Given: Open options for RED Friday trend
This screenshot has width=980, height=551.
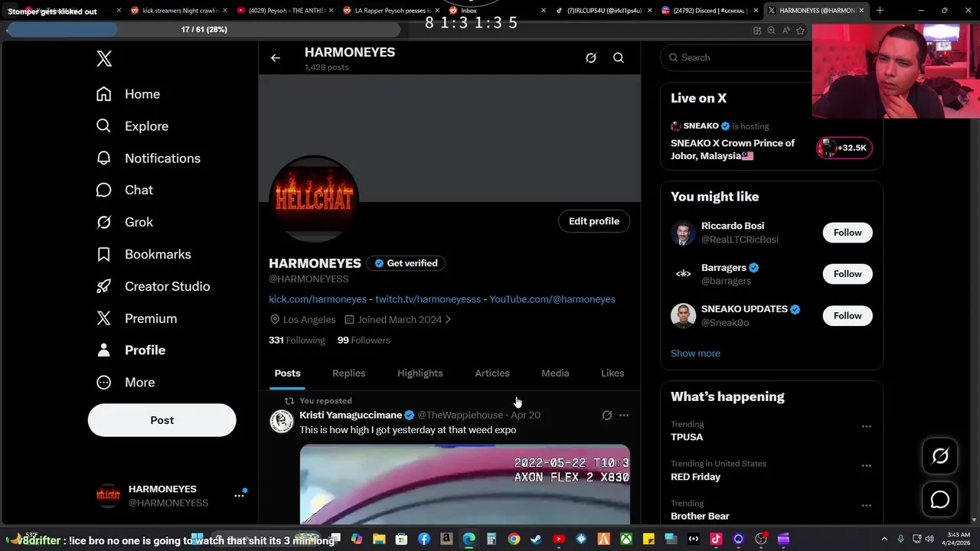Looking at the screenshot, I should click(x=866, y=466).
